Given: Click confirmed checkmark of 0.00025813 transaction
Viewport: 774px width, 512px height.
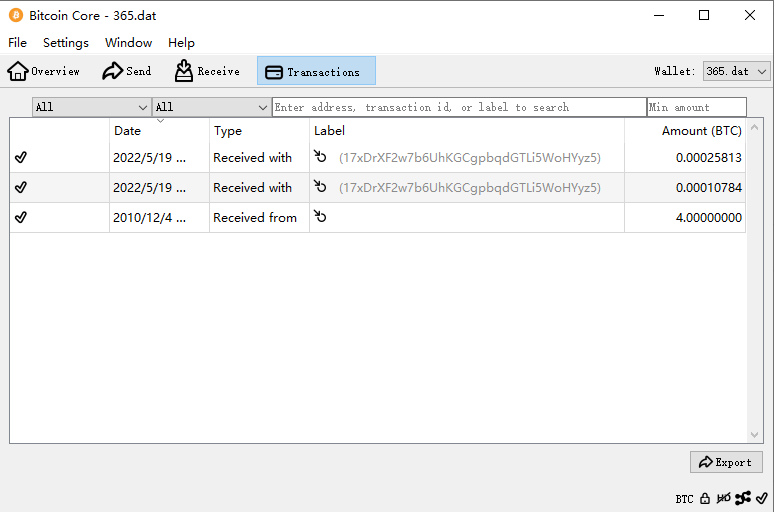Looking at the screenshot, I should pyautogui.click(x=21, y=158).
